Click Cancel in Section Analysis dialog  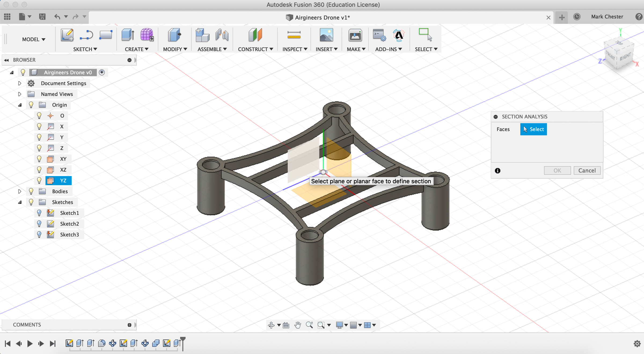coord(587,170)
